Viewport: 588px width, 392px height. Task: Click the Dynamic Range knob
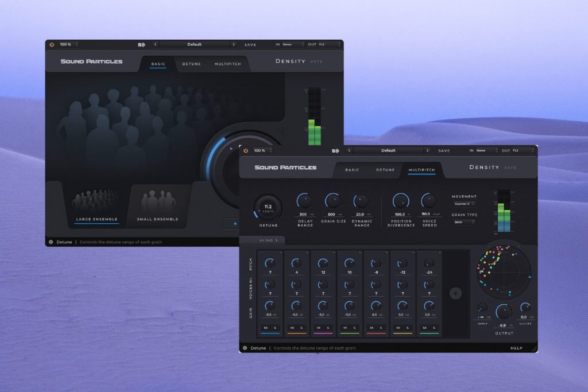point(361,201)
